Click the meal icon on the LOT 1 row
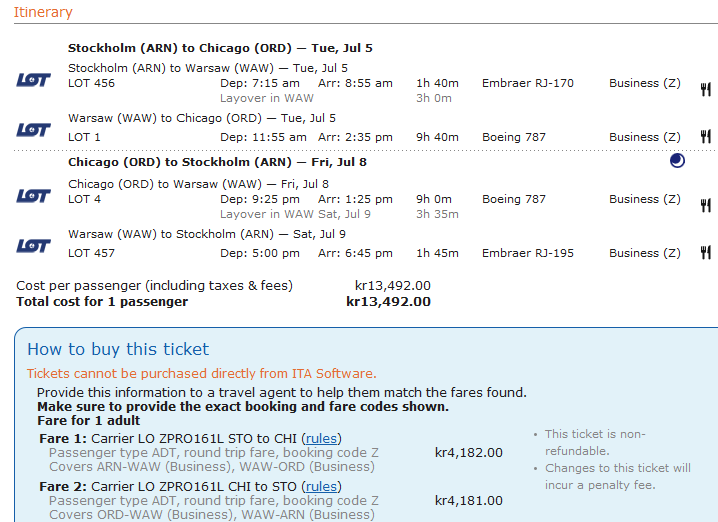 pyautogui.click(x=705, y=137)
